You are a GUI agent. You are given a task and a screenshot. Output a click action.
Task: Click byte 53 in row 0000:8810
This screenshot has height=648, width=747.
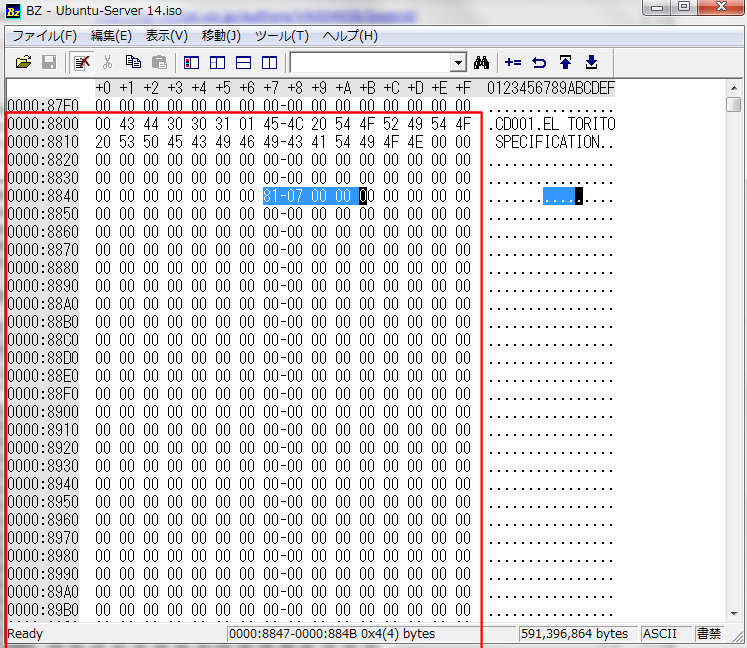tap(127, 142)
